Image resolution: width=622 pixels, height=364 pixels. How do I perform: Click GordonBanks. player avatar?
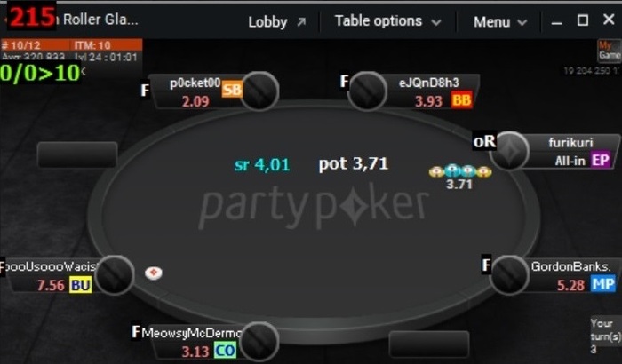(509, 275)
